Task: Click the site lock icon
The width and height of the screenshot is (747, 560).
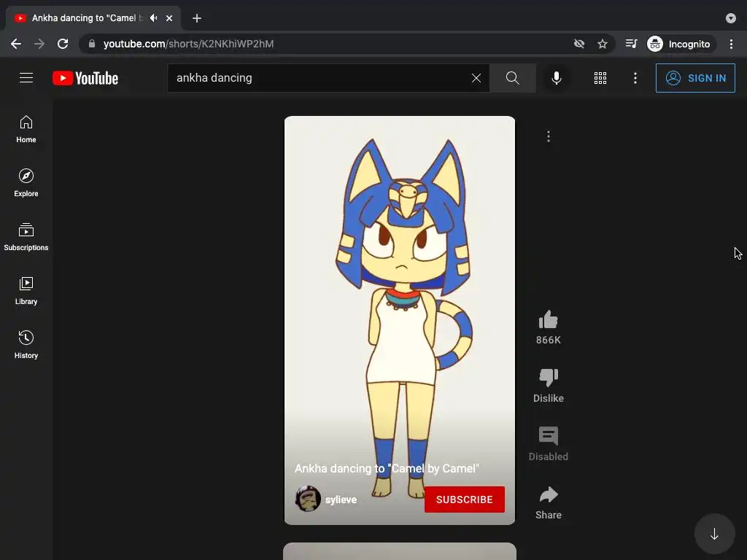Action: [92, 44]
